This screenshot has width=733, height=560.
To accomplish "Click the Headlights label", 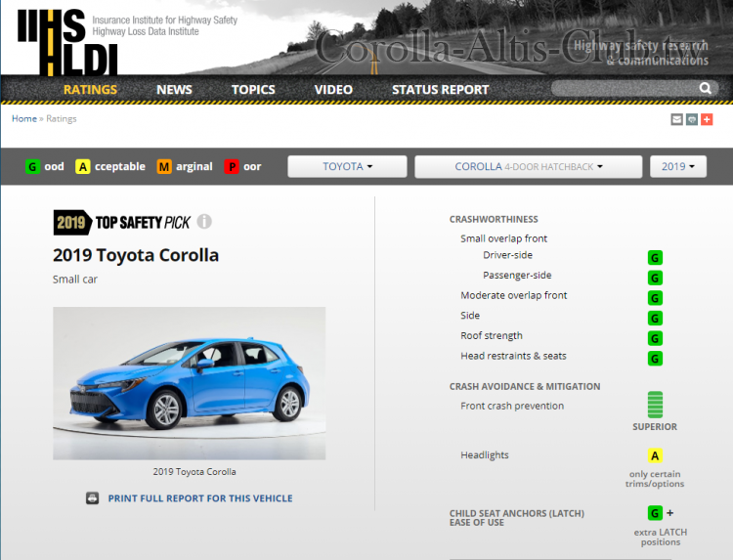I will (485, 454).
